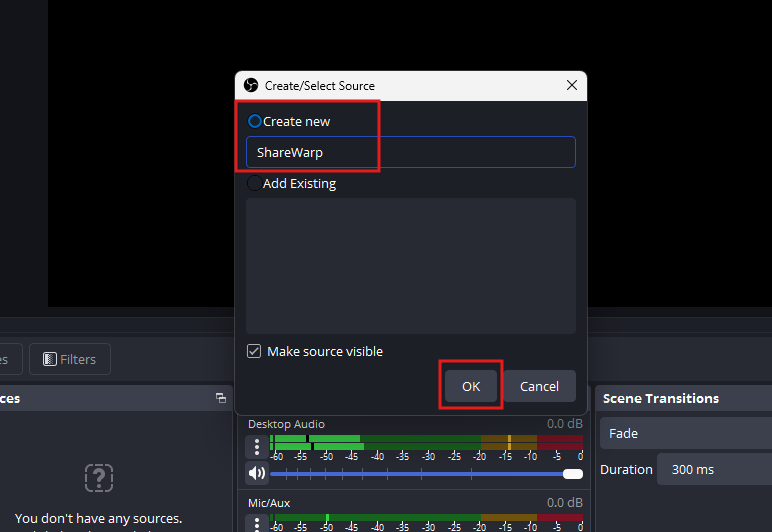Close the Create/Select Source dialog
Viewport: 772px width, 532px height.
572,86
